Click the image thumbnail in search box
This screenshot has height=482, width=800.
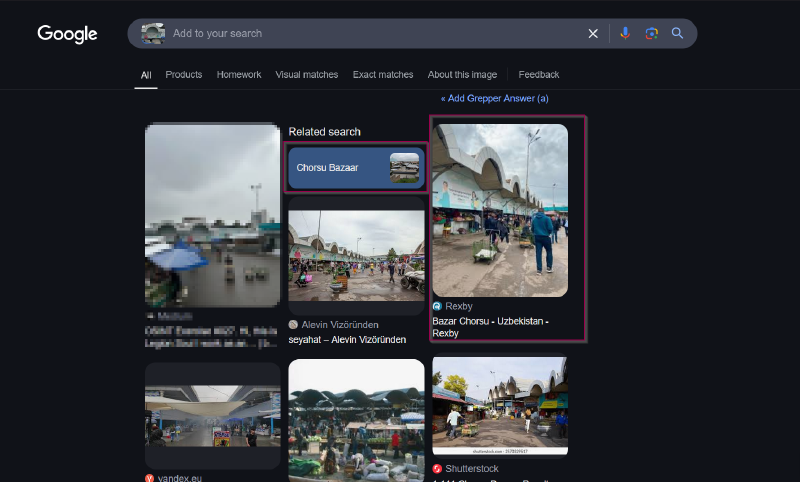[153, 34]
